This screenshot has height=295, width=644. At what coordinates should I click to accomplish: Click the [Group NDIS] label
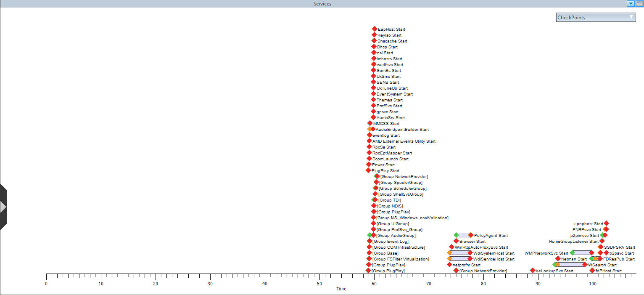tap(390, 206)
